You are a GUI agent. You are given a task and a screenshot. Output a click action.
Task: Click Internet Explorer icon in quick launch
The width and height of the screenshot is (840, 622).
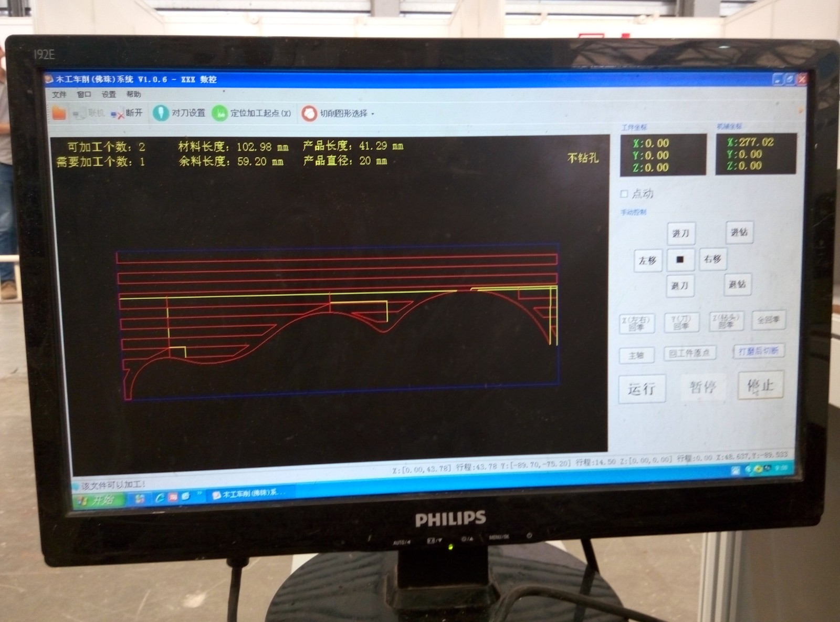point(160,497)
